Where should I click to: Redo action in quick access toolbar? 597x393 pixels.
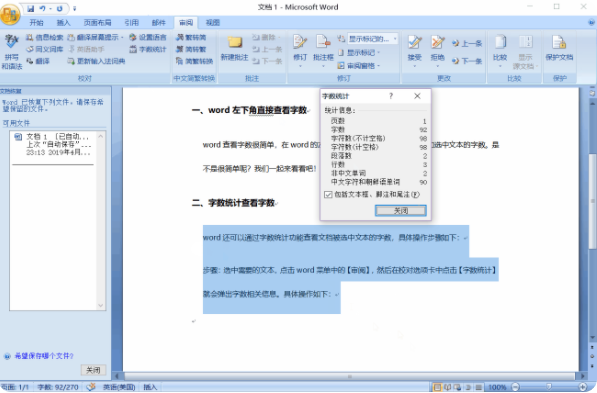click(x=60, y=8)
